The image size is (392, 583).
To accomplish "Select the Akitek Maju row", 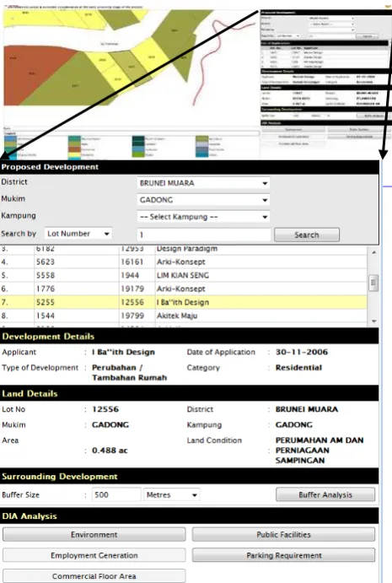I will [183, 316].
